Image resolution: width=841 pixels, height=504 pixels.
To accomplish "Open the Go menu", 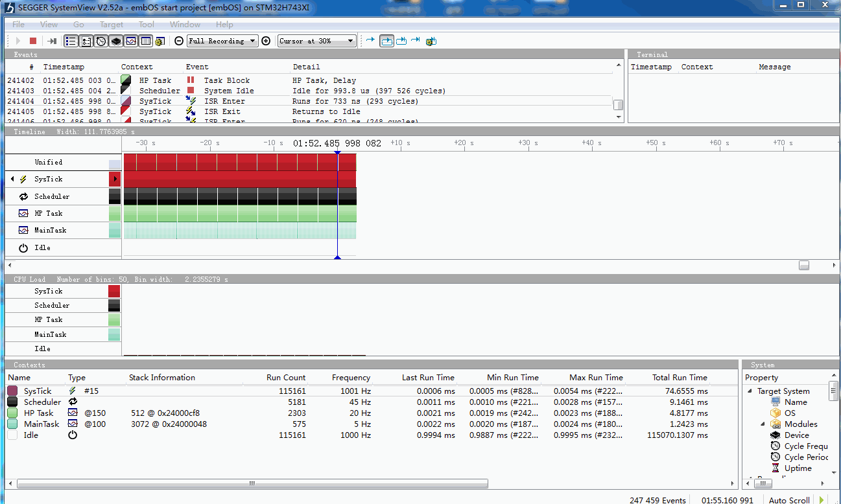I will coord(78,25).
